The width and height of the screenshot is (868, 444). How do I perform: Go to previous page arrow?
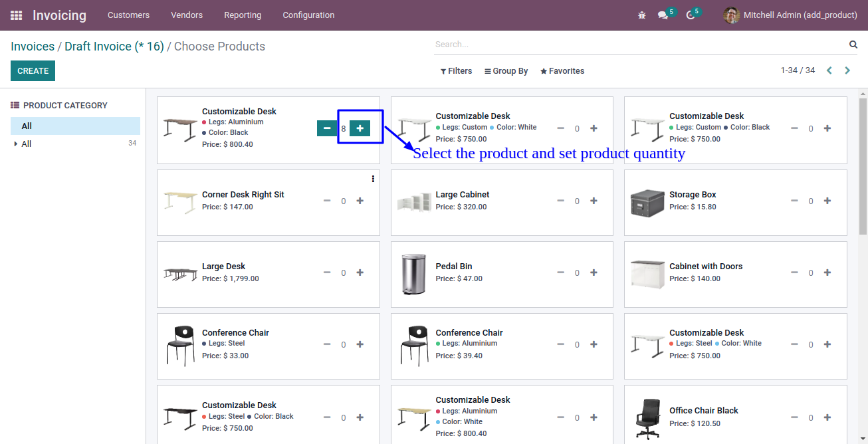(829, 70)
